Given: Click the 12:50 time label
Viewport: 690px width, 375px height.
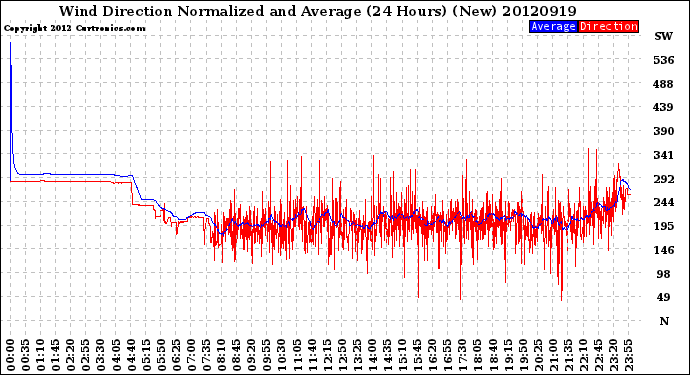Looking at the screenshot, I should (x=342, y=355).
